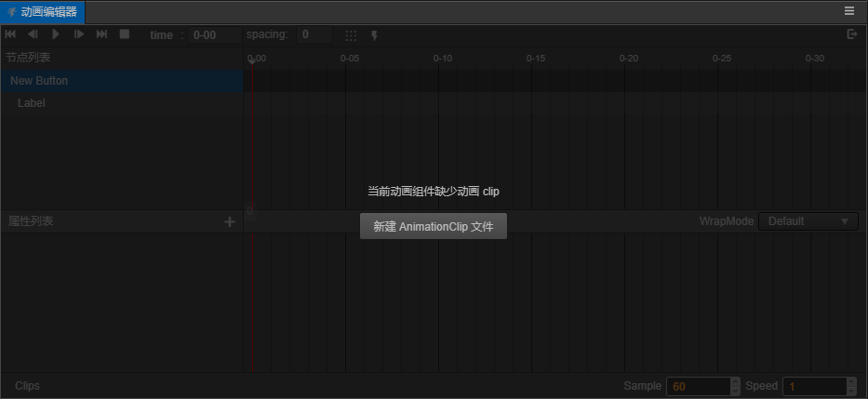Image resolution: width=868 pixels, height=399 pixels.
Task: Step forward to the next frame
Action: point(78,34)
